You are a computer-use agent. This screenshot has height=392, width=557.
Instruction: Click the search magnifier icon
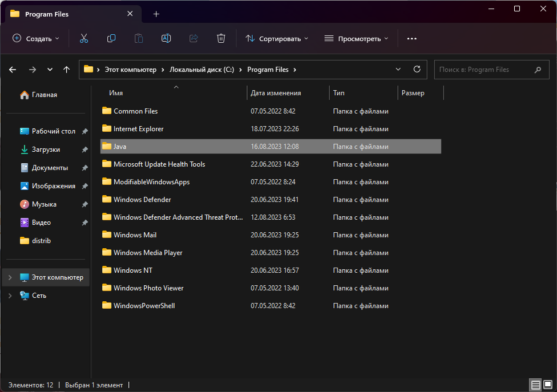pos(538,70)
